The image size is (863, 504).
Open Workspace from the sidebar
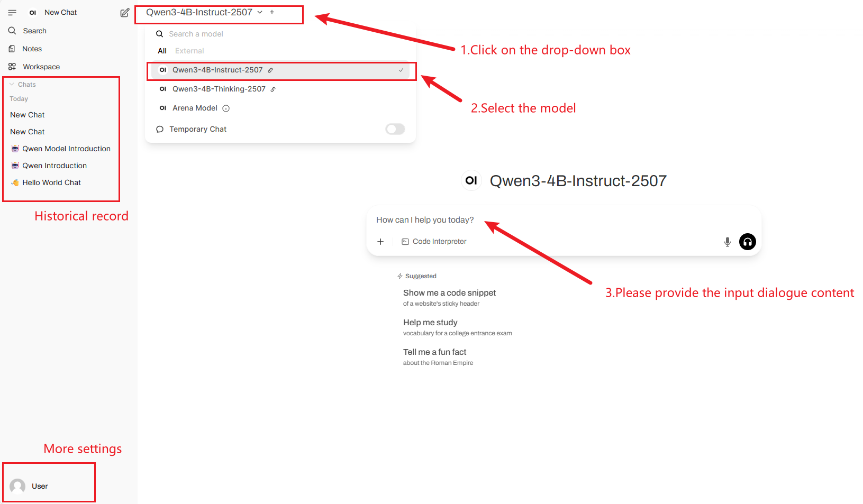click(x=41, y=67)
